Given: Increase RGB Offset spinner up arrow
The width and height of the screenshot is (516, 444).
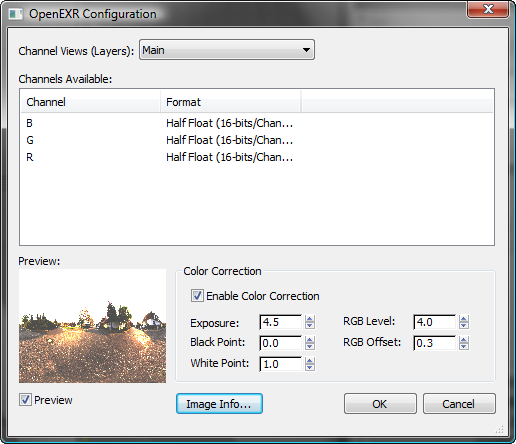Looking at the screenshot, I should click(x=464, y=339).
